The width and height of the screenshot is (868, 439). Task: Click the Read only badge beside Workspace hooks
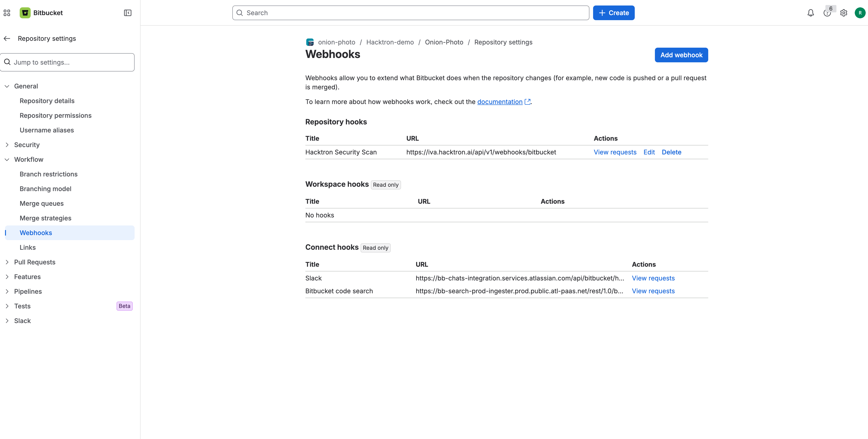pos(385,185)
